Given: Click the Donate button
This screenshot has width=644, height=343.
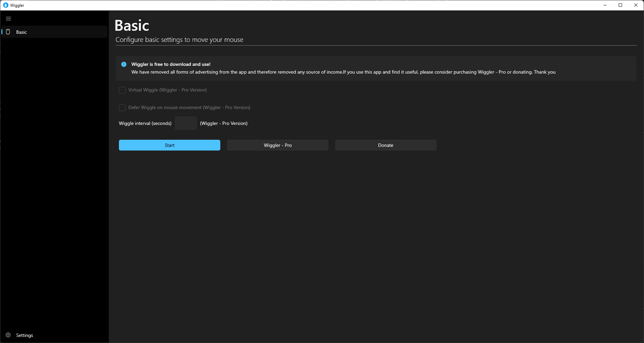Looking at the screenshot, I should pos(385,145).
